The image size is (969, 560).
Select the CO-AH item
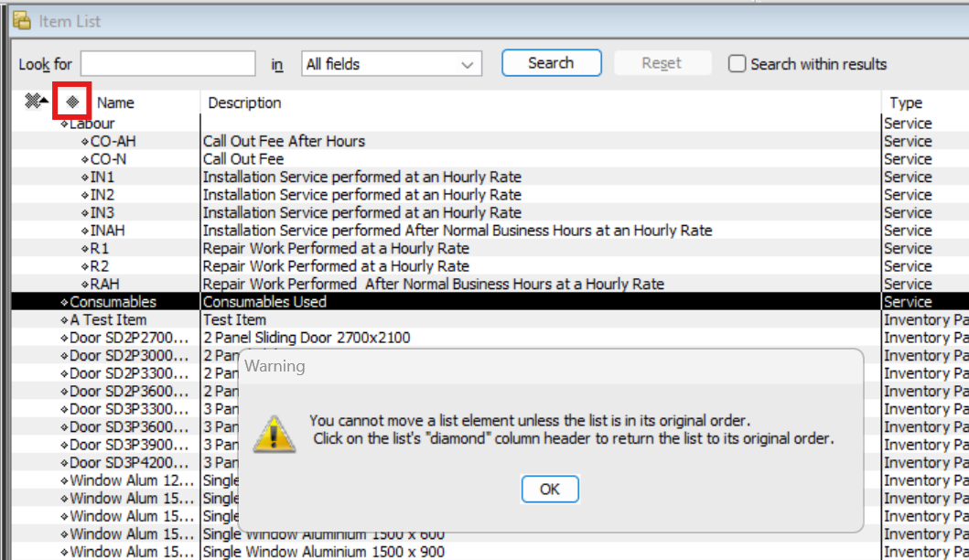pos(113,142)
